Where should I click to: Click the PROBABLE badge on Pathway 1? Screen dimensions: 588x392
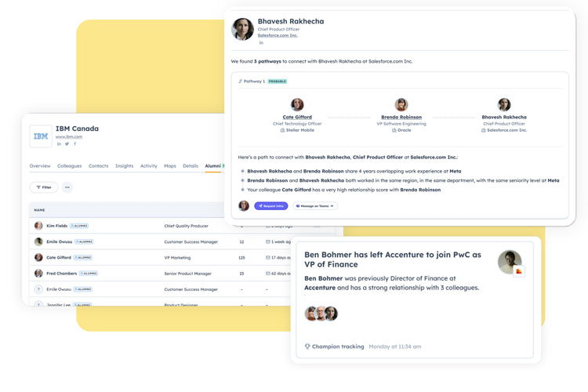(x=278, y=82)
